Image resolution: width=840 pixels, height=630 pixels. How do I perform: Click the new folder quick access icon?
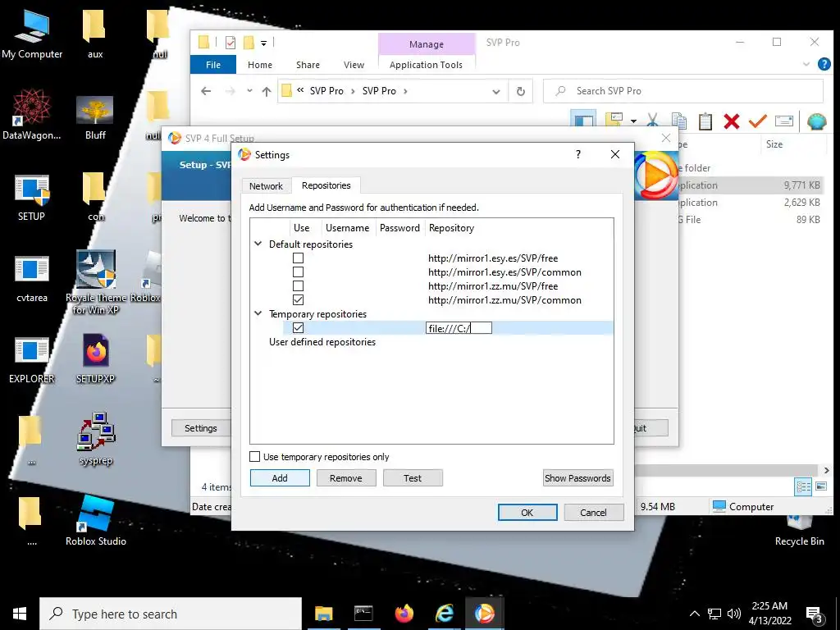tap(249, 43)
